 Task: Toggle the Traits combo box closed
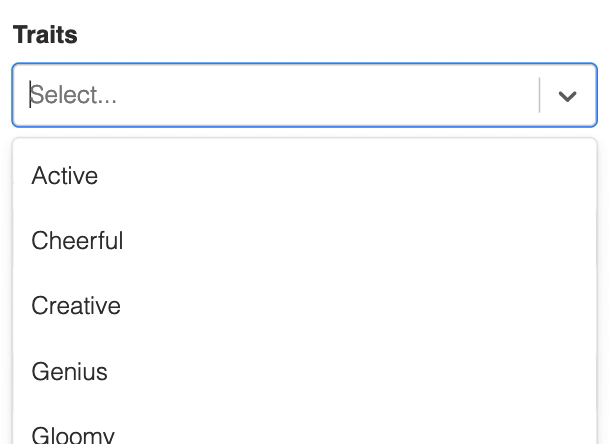pyautogui.click(x=567, y=96)
